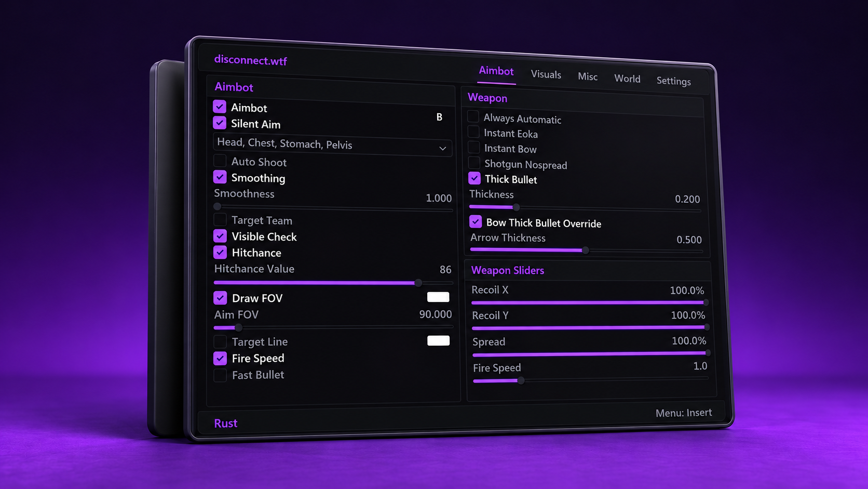The height and width of the screenshot is (489, 868).
Task: Click the Recoil X value 100.0%
Action: click(687, 290)
